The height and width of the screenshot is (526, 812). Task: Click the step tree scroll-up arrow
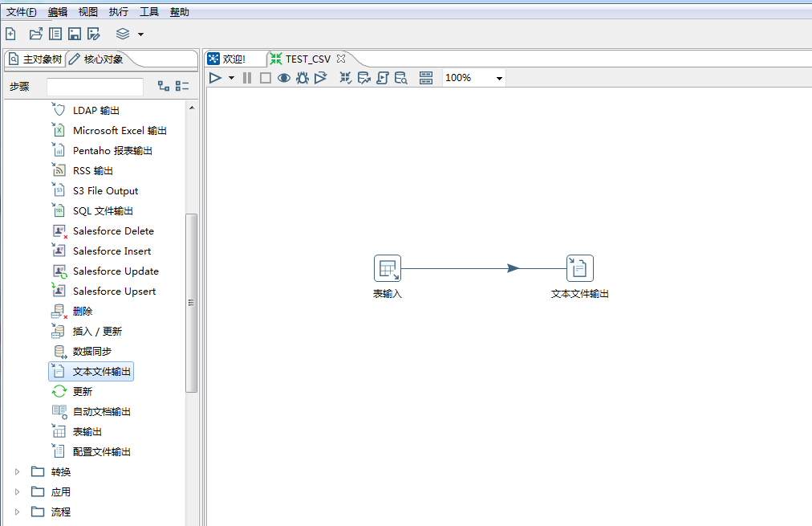(x=192, y=108)
